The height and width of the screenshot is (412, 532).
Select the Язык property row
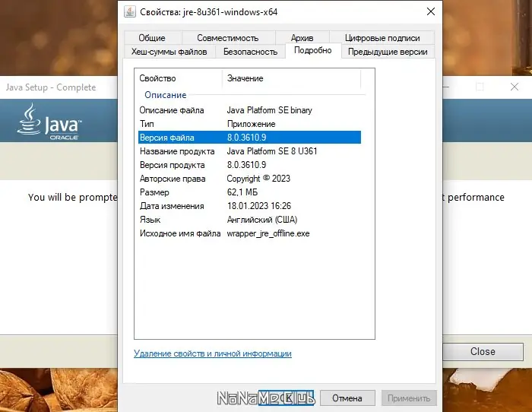click(249, 220)
